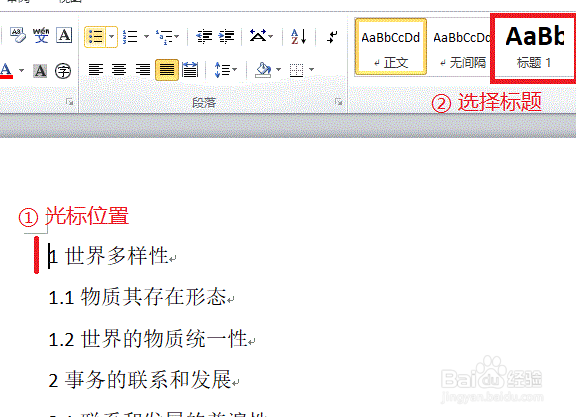The height and width of the screenshot is (417, 576).
Task: Open the multilevel list dropdown arrow
Action: (x=177, y=37)
